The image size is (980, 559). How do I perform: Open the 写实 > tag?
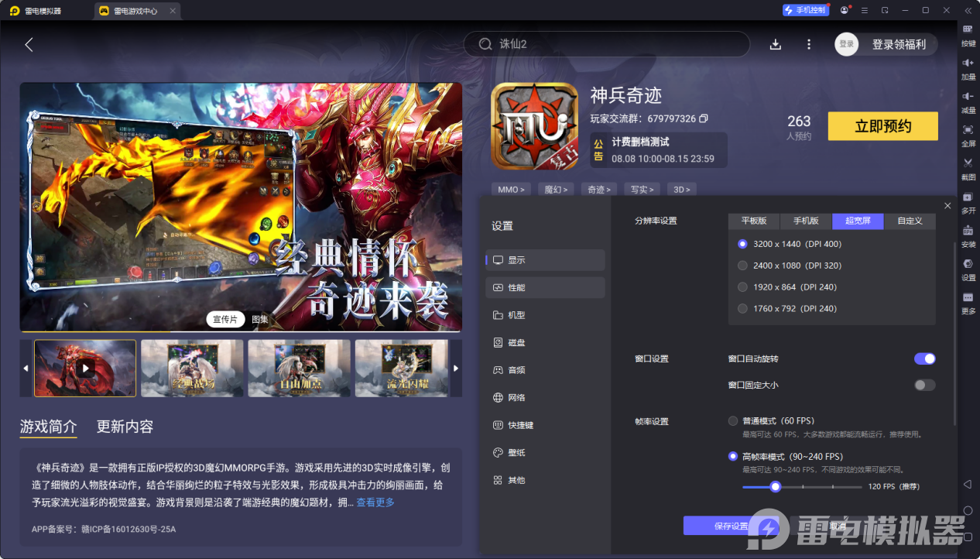642,189
